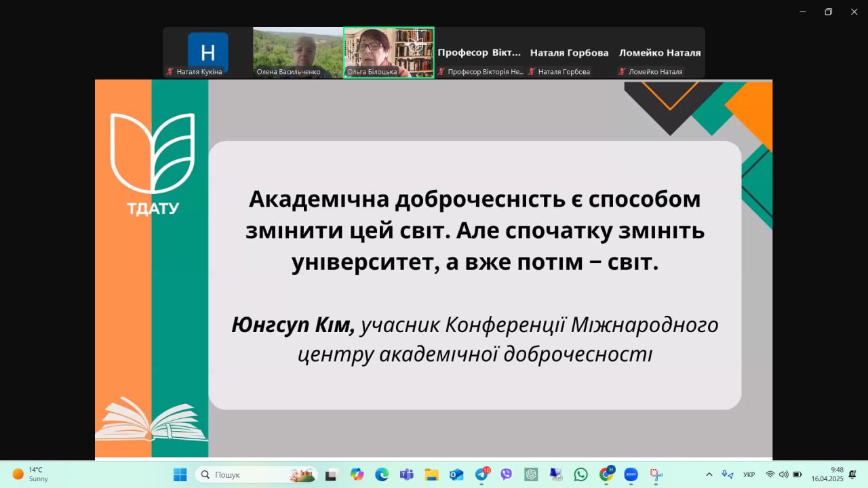
Task: Open ChatGPT app in taskbar
Action: [x=531, y=474]
